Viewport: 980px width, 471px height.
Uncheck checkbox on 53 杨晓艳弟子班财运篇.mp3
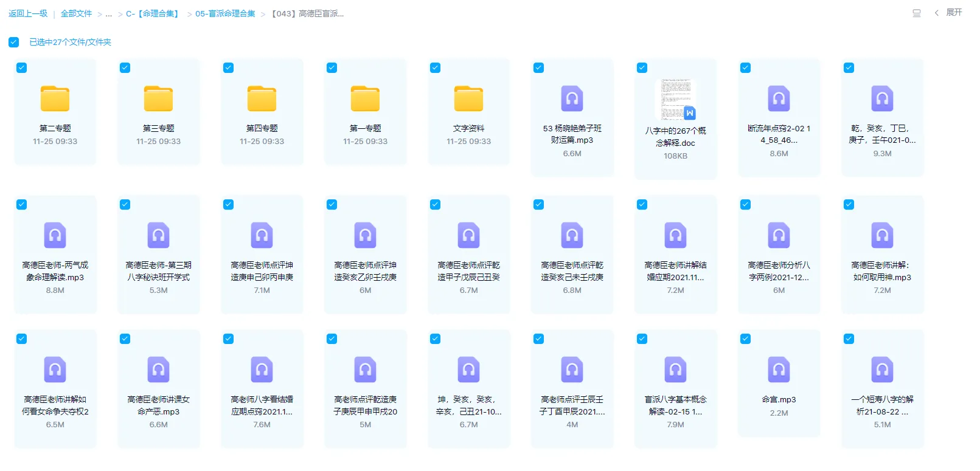pos(539,68)
